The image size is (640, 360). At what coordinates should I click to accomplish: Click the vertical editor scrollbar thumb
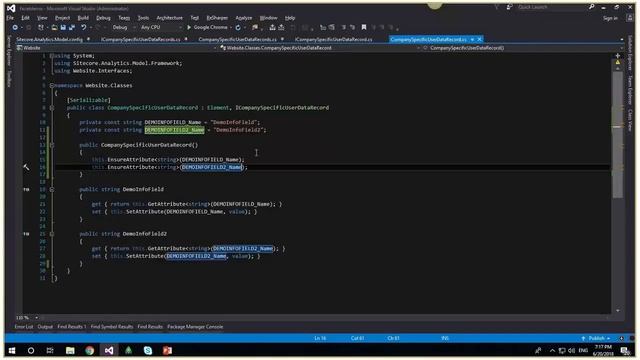618,135
